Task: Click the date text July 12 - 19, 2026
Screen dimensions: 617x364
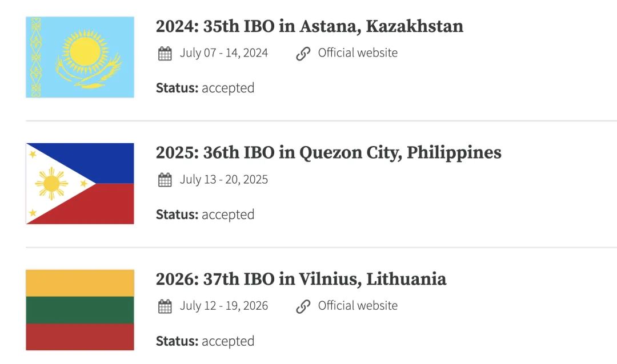Action: 224,305
